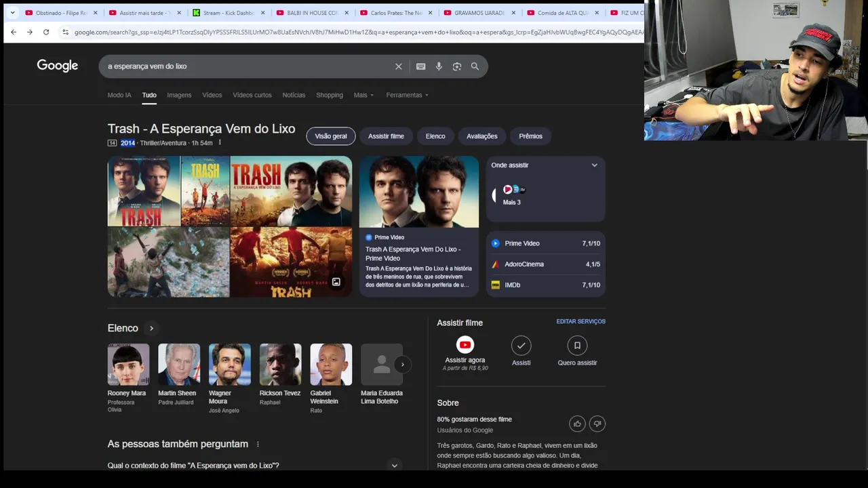Screen dimensions: 868x488
Task: Go back with the browser back arrow
Action: click(x=14, y=32)
